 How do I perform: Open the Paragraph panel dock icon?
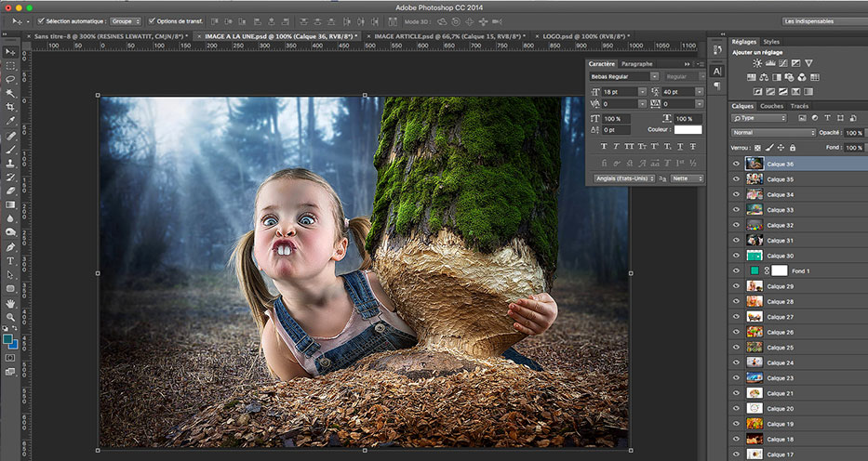pos(717,86)
